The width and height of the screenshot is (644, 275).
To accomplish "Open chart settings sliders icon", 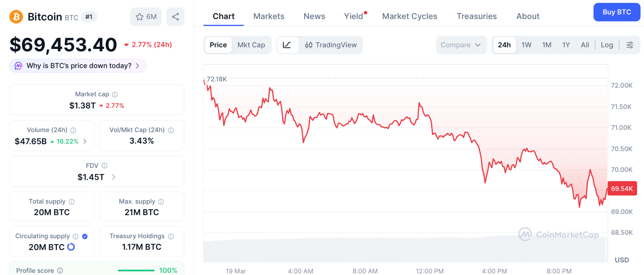I will (x=630, y=45).
